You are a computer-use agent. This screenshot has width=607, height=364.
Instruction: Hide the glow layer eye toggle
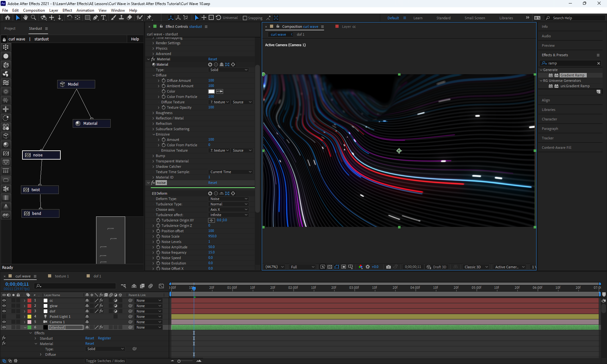coord(4,306)
